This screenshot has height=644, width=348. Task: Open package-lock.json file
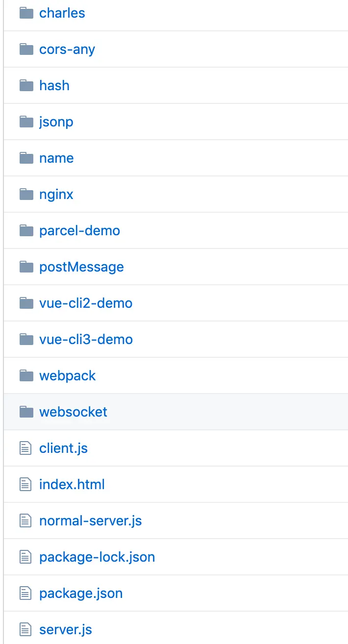pos(97,557)
